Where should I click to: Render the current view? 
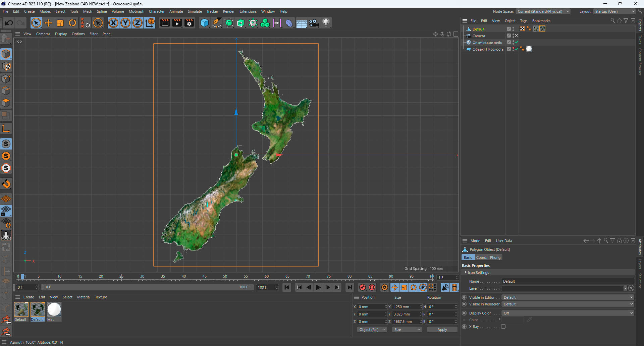coord(165,23)
